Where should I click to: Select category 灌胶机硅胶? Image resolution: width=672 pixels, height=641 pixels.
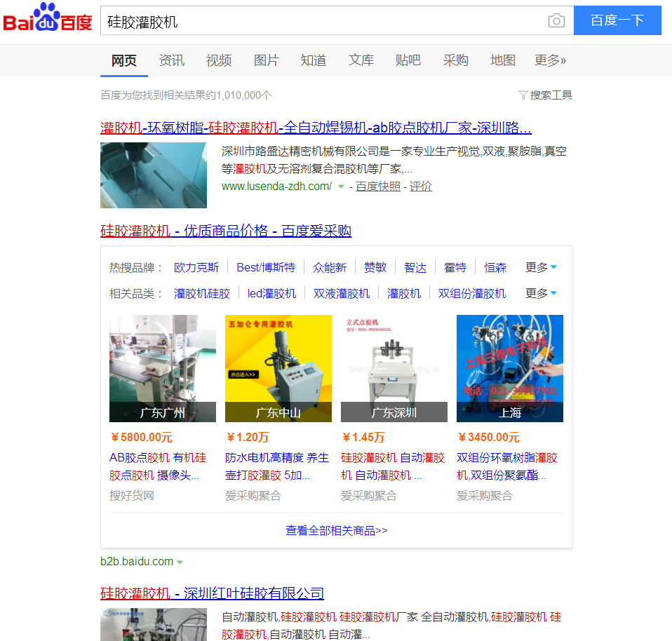click(202, 294)
